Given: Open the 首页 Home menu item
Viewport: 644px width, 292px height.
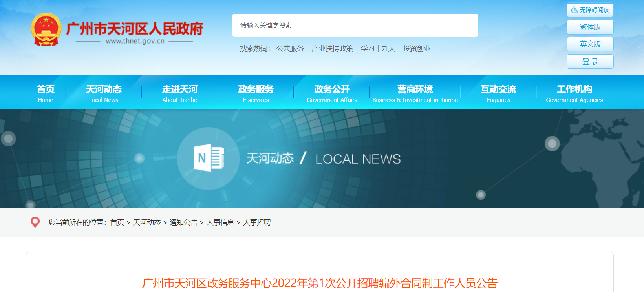Looking at the screenshot, I should [x=46, y=93].
